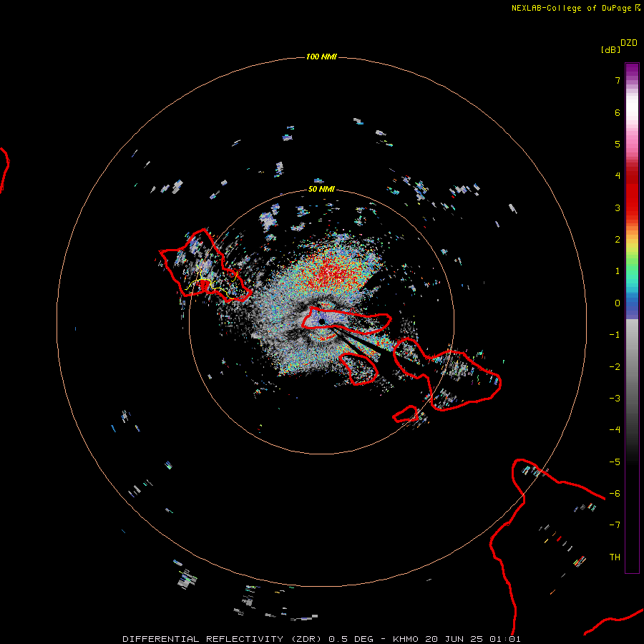Click the 1 dB scale value
This screenshot has width=644, height=644.
pos(618,271)
